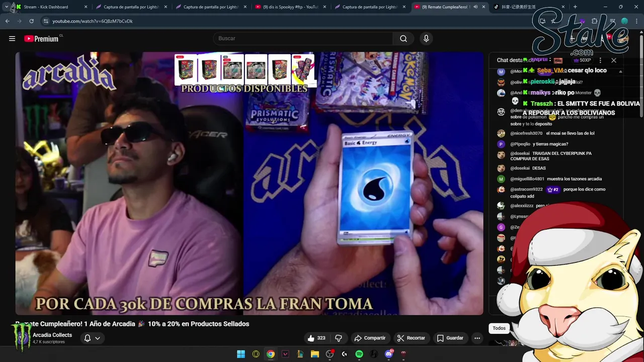The height and width of the screenshot is (362, 644).
Task: Open Logitech G Hub from taskbar
Action: 345,354
